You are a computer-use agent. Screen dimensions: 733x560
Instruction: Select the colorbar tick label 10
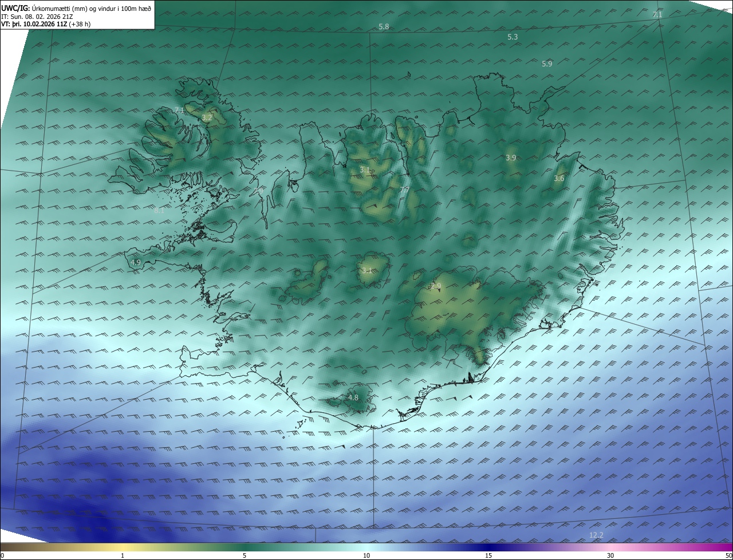[366, 555]
